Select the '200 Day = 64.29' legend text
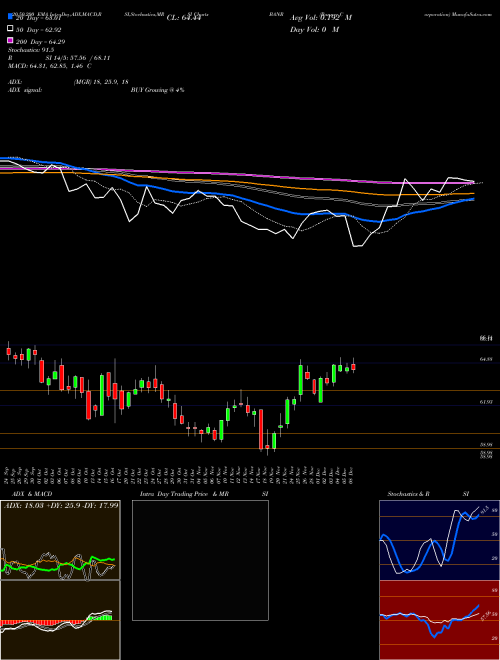This screenshot has width=500, height=660. tap(40, 42)
